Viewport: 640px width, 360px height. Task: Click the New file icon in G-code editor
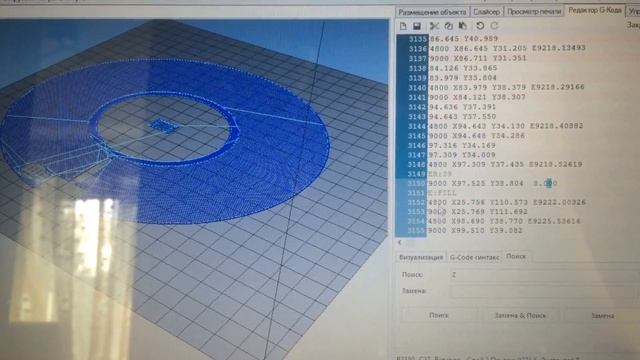pyautogui.click(x=403, y=26)
